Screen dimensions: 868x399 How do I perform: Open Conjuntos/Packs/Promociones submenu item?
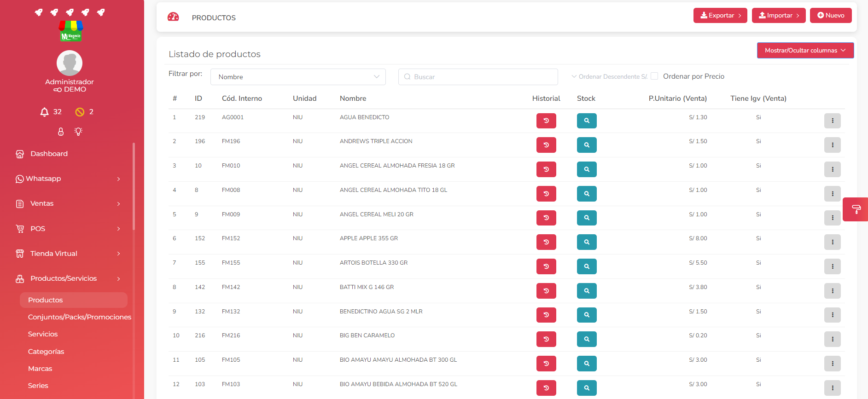(80, 317)
